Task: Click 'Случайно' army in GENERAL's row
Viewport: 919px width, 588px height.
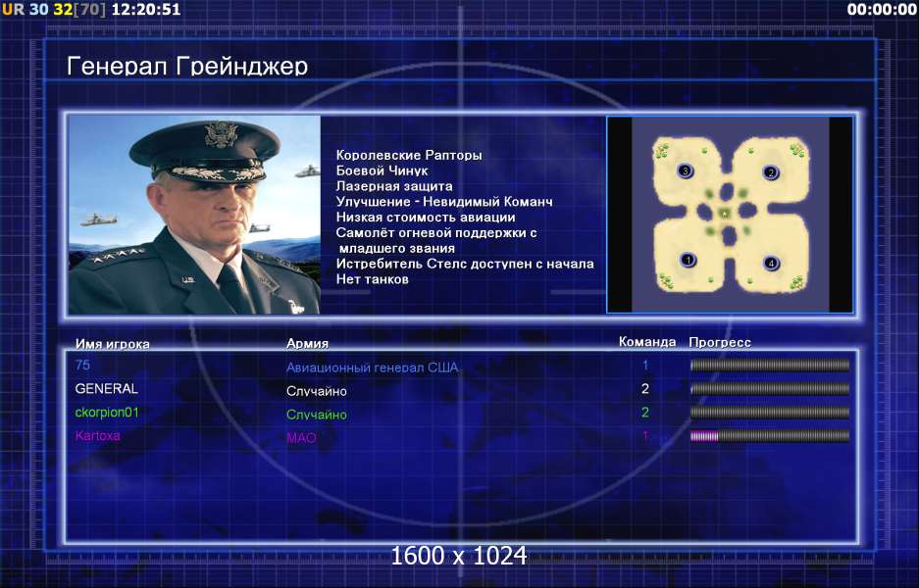Action: click(317, 391)
